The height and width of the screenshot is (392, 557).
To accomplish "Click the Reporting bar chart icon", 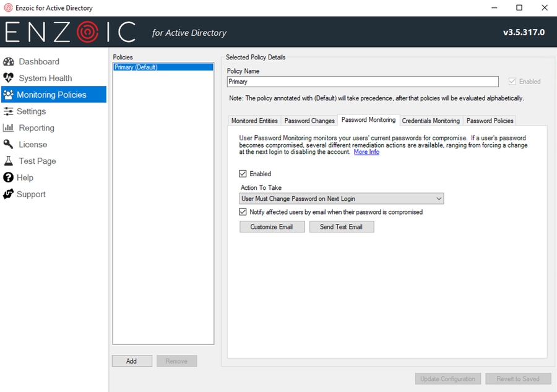I will pyautogui.click(x=9, y=128).
